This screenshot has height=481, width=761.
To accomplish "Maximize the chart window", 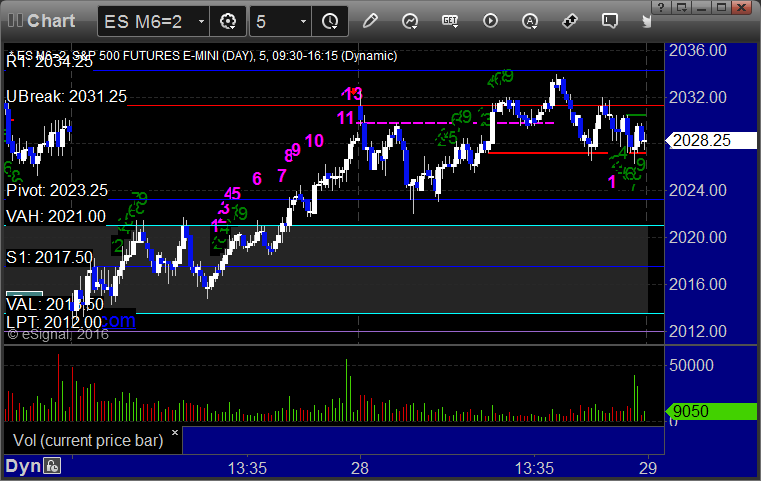I will coord(721,7).
